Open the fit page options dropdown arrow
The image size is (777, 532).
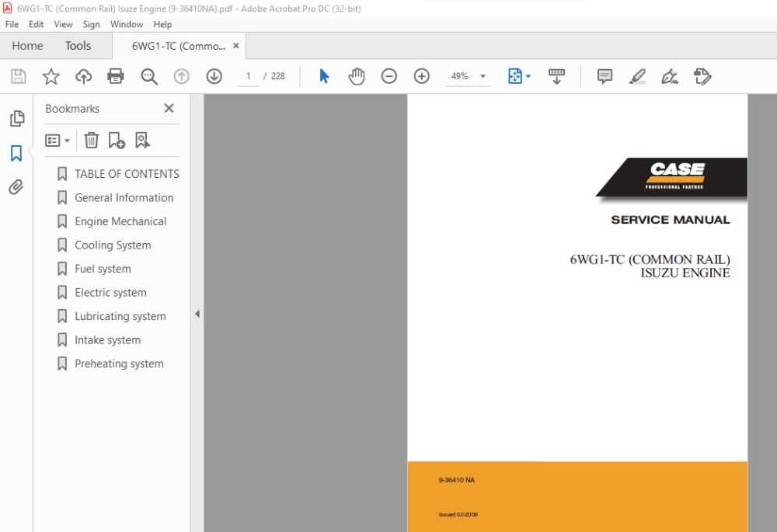click(528, 76)
